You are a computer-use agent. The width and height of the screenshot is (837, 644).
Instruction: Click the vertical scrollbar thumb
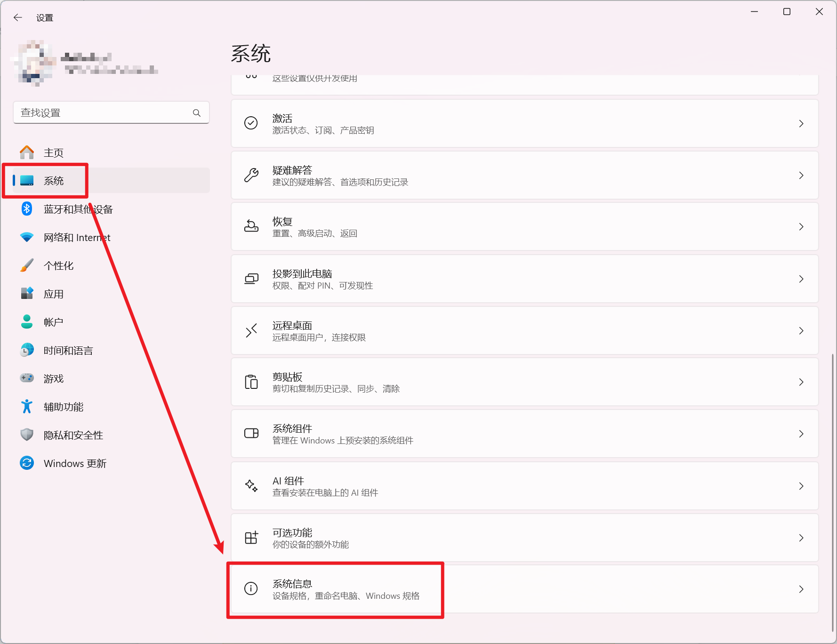coord(832,492)
